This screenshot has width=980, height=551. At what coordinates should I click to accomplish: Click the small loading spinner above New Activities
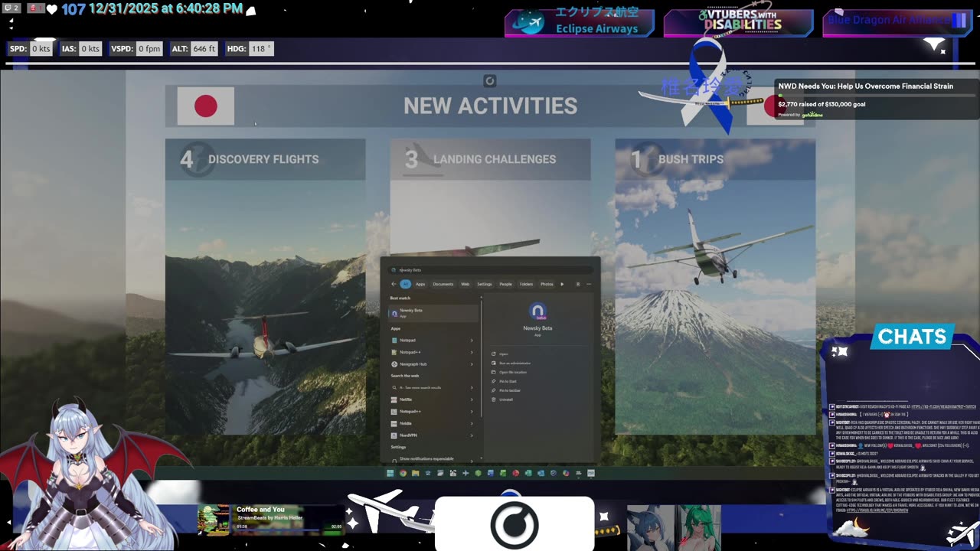[490, 80]
